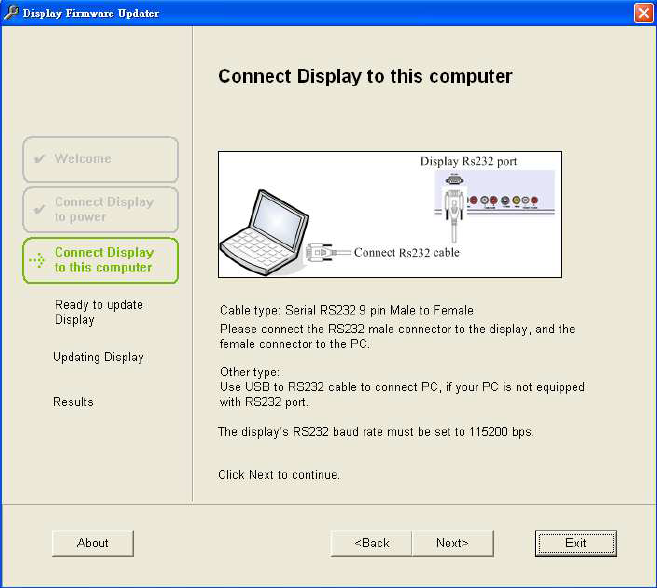The image size is (657, 588).
Task: Close the Display Firmware Updater window
Action: [643, 13]
